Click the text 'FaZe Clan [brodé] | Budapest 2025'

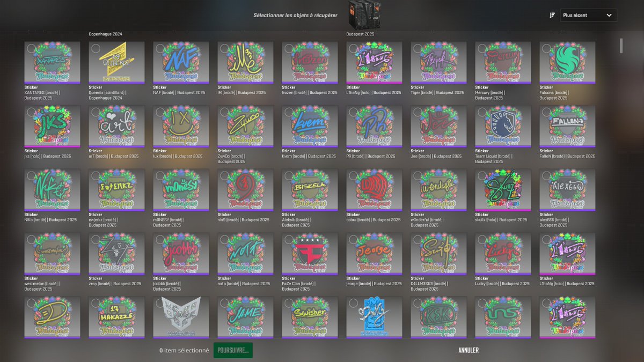pyautogui.click(x=298, y=286)
